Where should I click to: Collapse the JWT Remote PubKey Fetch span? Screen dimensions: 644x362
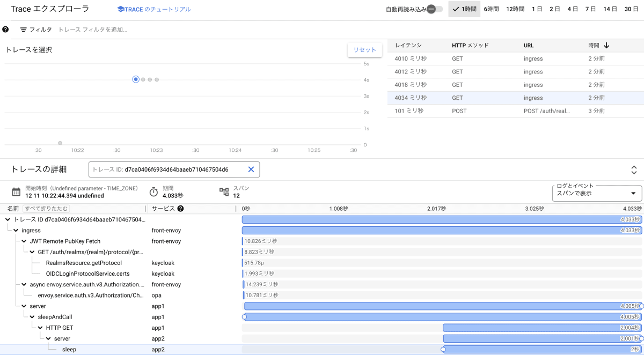[24, 241]
